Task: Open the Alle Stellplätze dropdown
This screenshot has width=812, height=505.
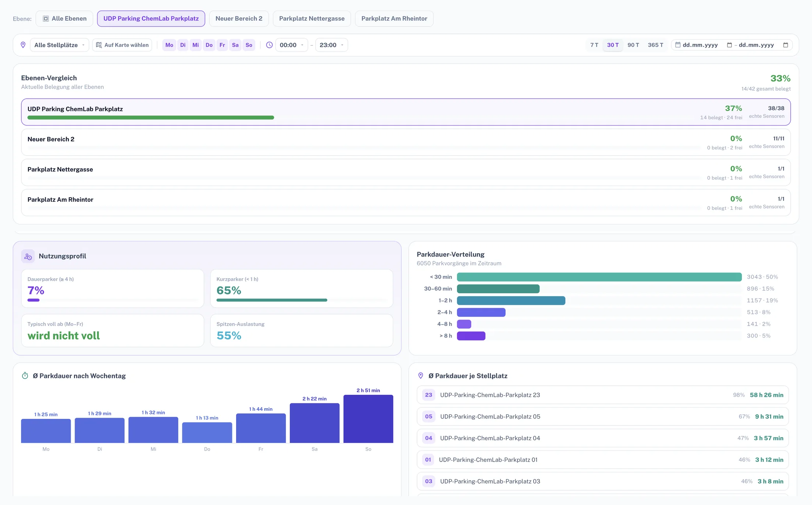Action: (x=59, y=45)
